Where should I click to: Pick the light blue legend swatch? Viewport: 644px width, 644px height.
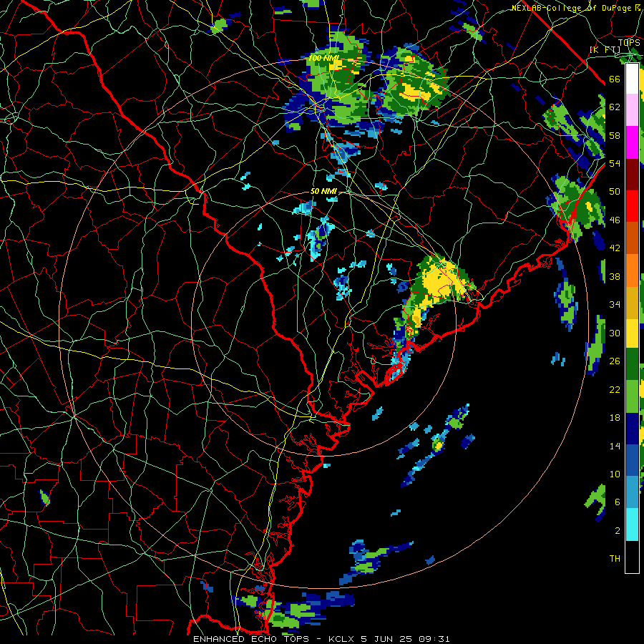(x=632, y=492)
